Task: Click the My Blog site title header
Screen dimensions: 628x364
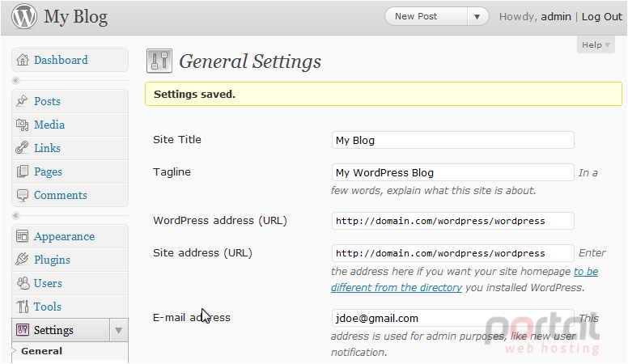Action: [x=75, y=17]
